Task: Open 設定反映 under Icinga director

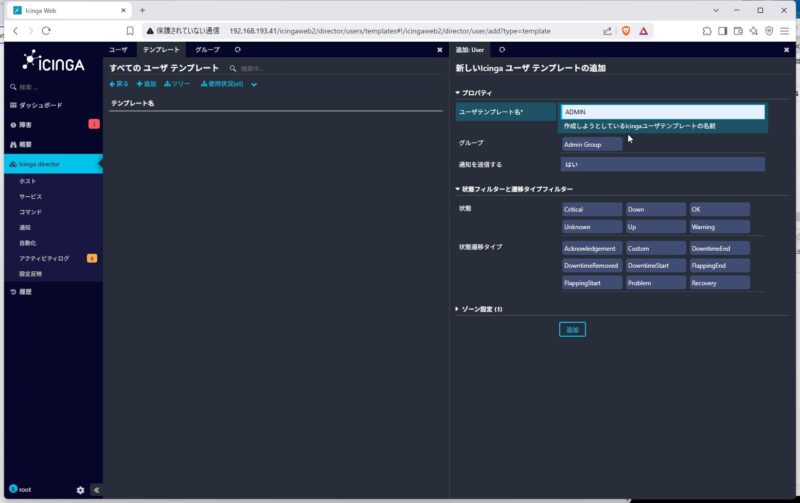Action: (x=31, y=274)
